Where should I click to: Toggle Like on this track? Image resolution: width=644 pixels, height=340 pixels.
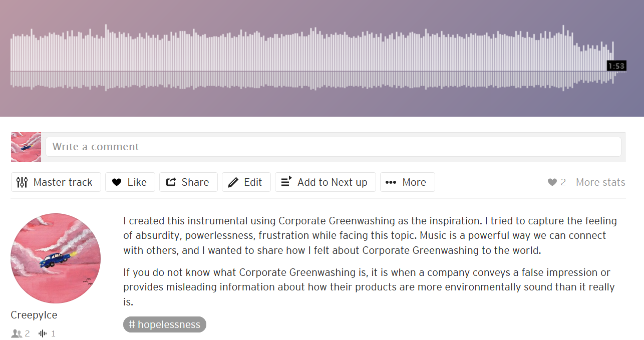point(130,182)
